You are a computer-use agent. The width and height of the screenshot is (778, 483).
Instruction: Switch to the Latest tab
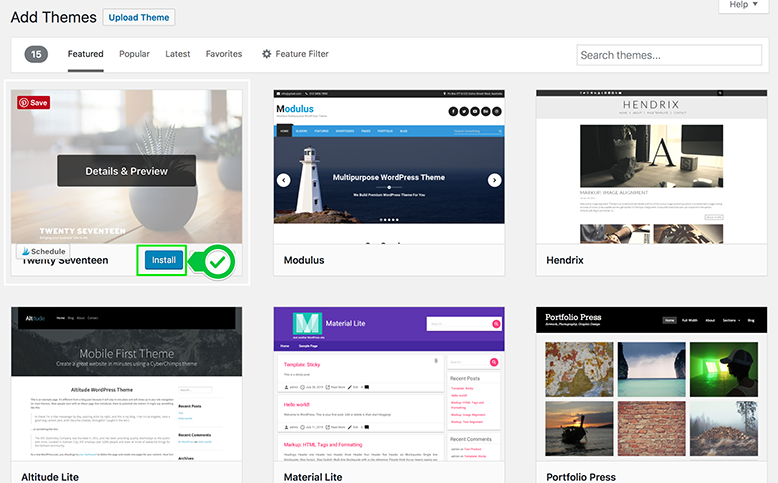tap(178, 54)
